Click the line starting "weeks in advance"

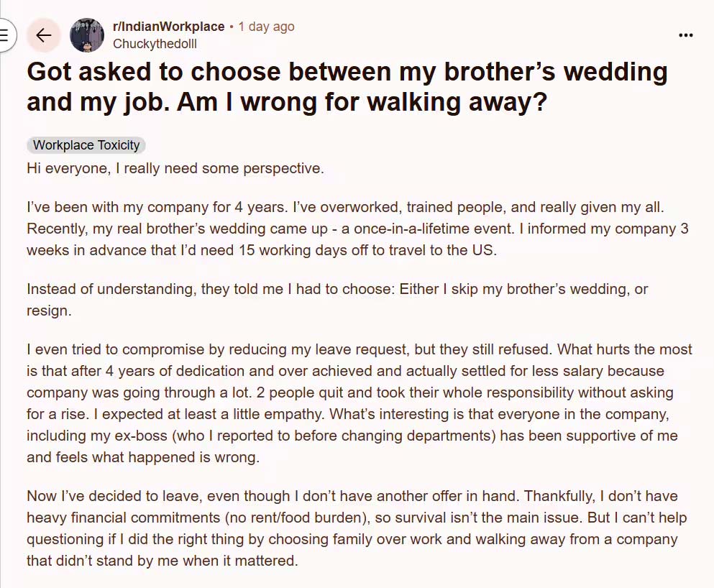coord(262,251)
